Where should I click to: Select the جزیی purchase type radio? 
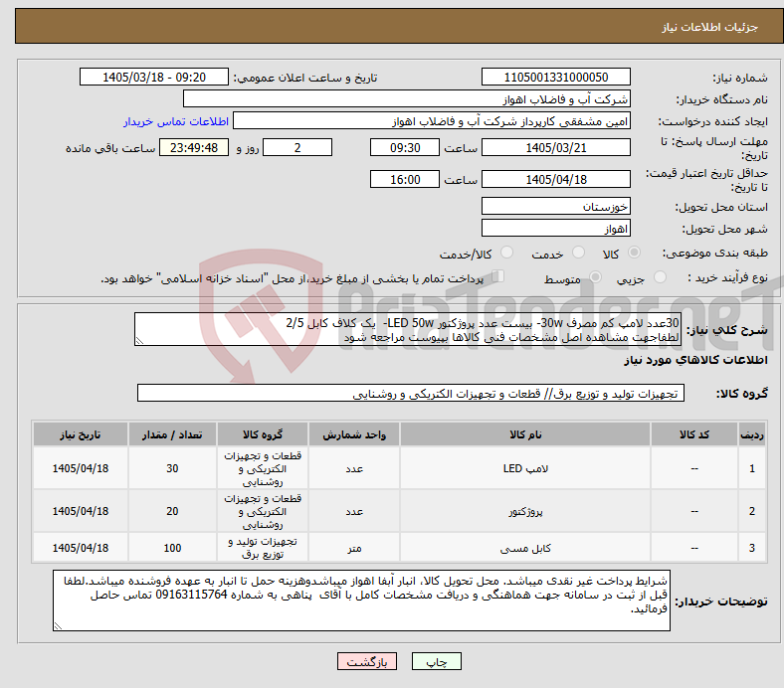[660, 277]
